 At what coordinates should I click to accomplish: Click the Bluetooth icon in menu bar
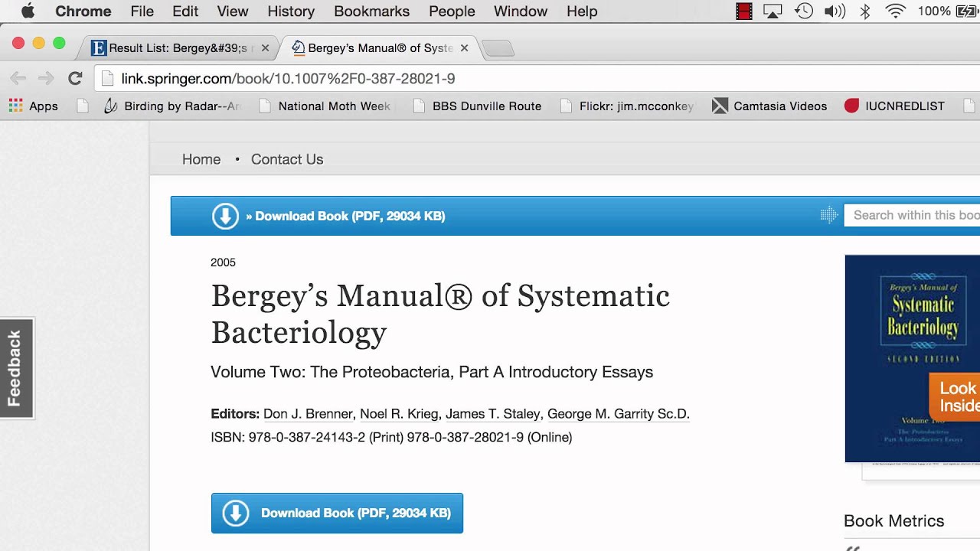[x=865, y=11]
